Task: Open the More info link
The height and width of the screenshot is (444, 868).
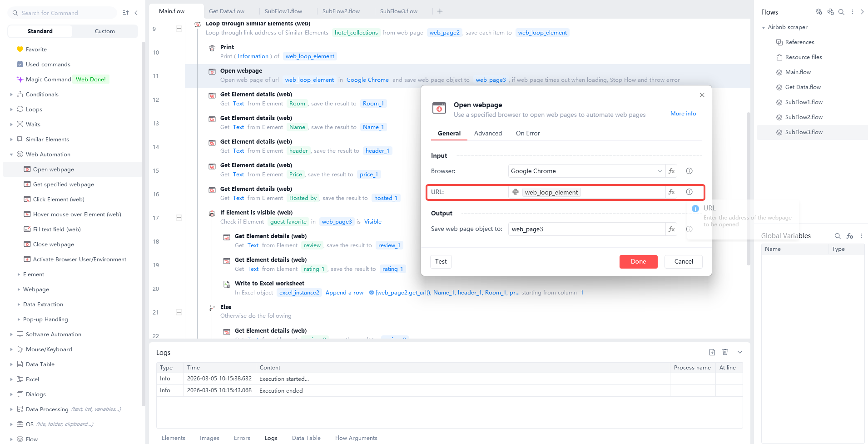Action: (683, 113)
